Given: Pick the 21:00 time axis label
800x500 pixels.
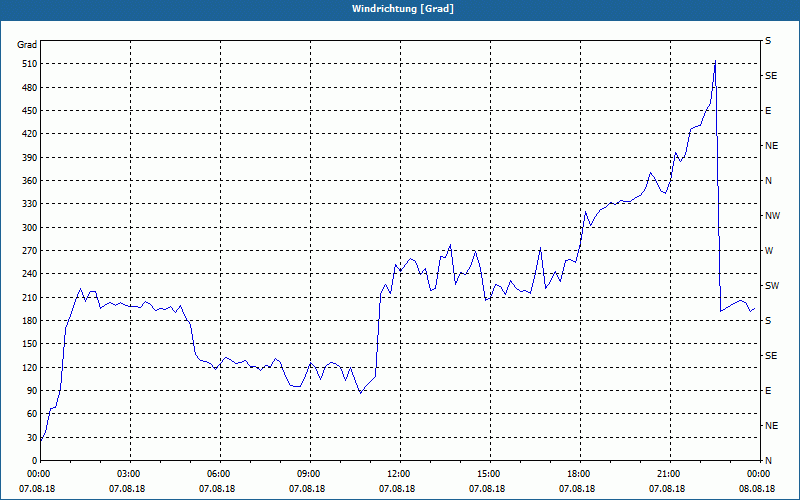Looking at the screenshot, I should pyautogui.click(x=670, y=474).
